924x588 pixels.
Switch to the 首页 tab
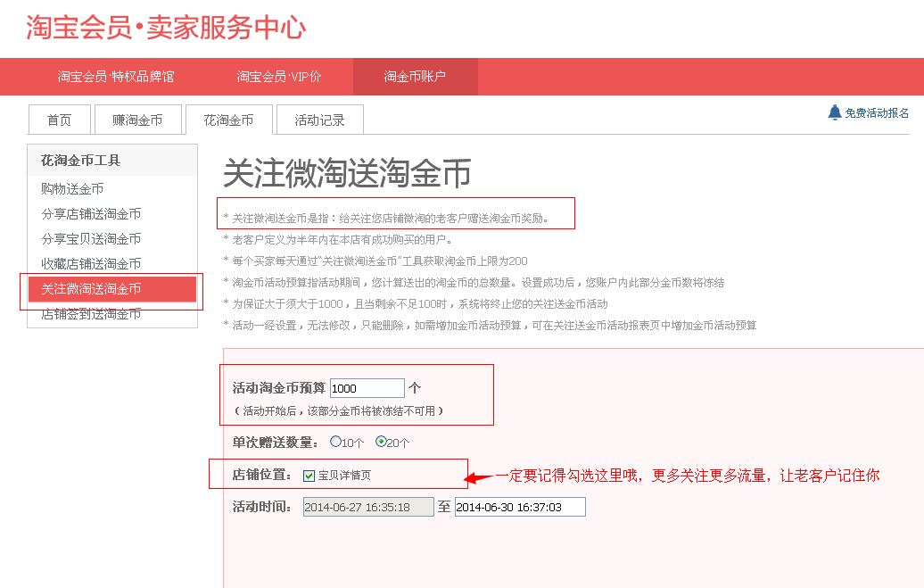pyautogui.click(x=60, y=120)
